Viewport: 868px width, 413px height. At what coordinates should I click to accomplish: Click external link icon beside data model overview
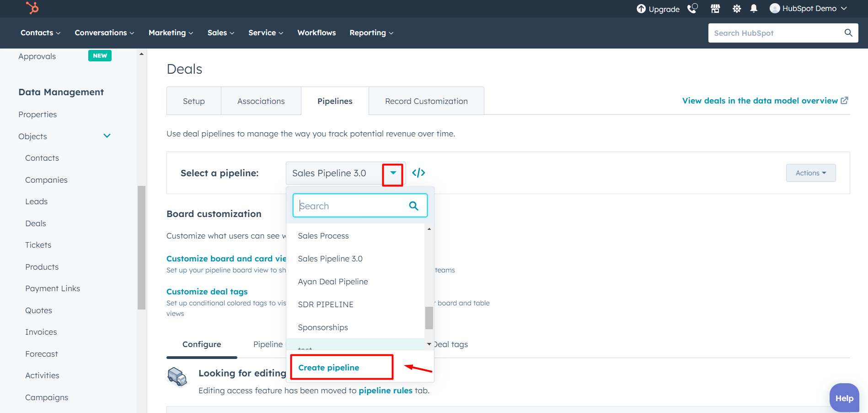845,100
